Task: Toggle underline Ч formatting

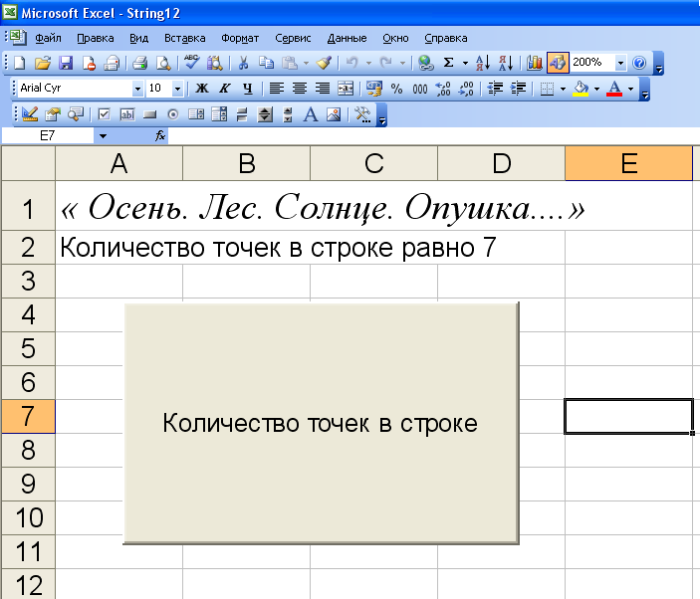Action: click(x=248, y=89)
